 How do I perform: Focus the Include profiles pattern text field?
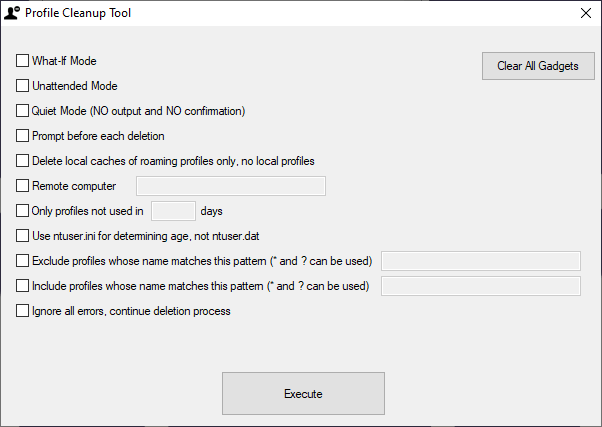[481, 286]
